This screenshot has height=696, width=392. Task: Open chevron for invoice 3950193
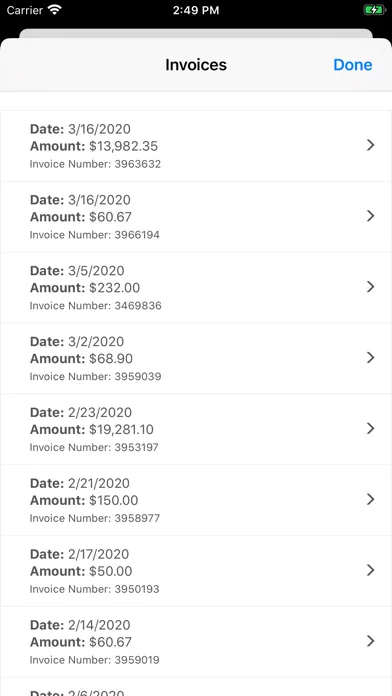tap(371, 570)
